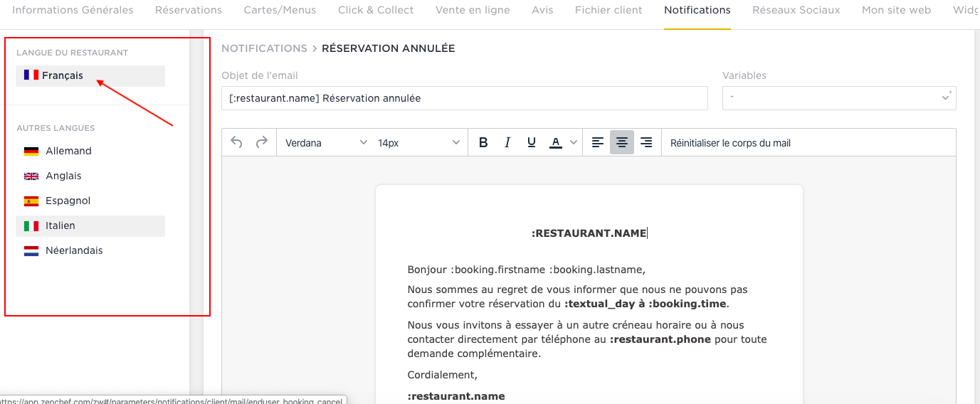Image resolution: width=980 pixels, height=404 pixels.
Task: Align text to the right
Action: (646, 142)
